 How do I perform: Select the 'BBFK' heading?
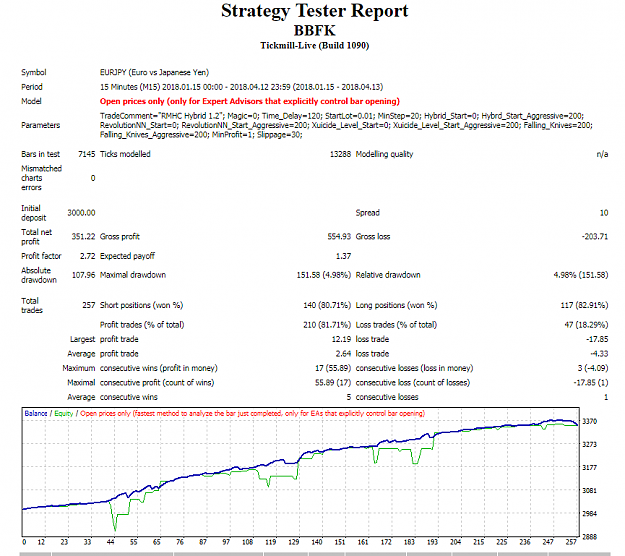pos(314,31)
